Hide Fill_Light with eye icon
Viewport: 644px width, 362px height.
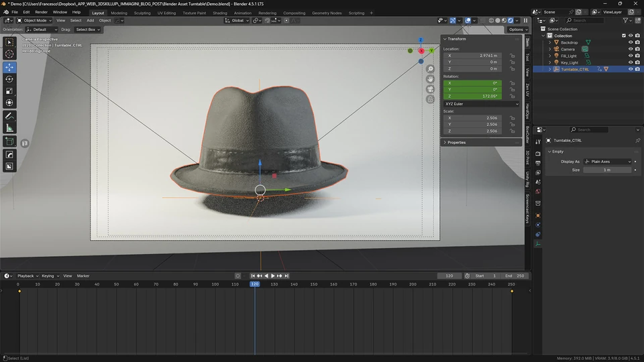pyautogui.click(x=631, y=56)
